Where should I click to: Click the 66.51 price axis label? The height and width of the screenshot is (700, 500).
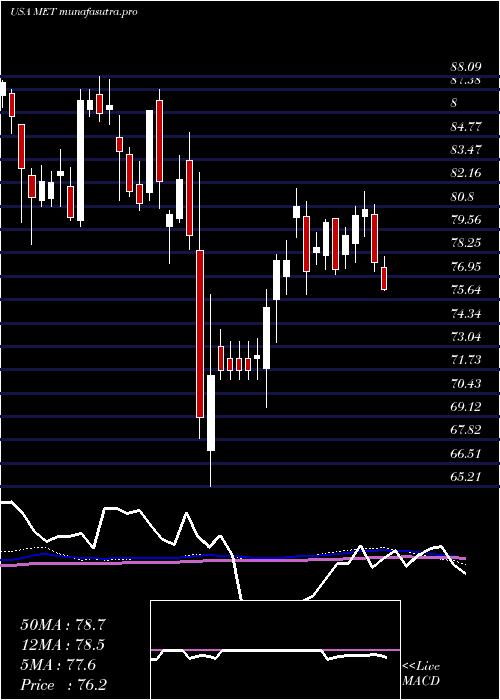pyautogui.click(x=466, y=454)
